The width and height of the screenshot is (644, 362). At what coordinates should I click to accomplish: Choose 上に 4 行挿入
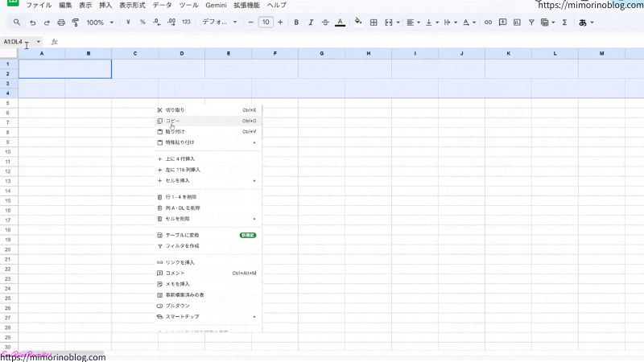(x=208, y=158)
